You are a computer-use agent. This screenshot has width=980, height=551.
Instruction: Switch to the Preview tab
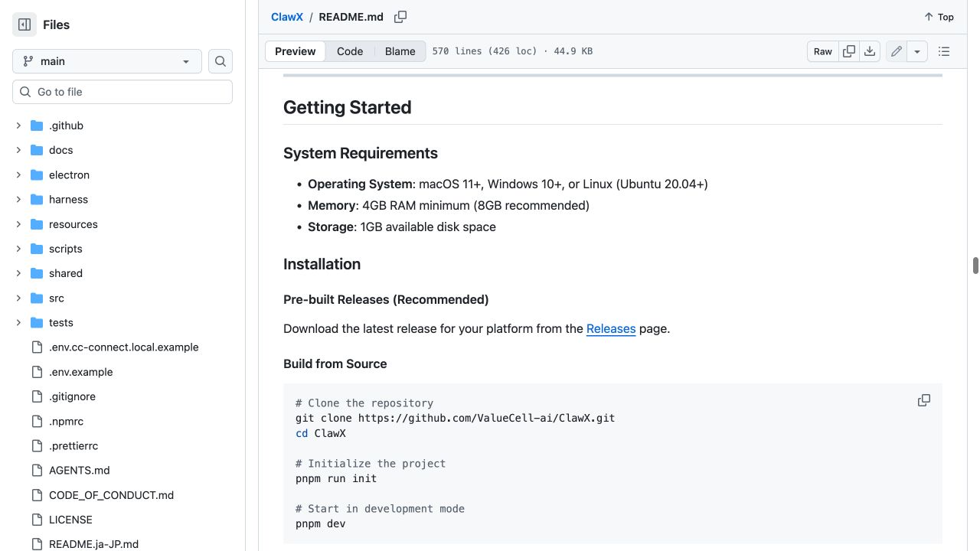296,51
